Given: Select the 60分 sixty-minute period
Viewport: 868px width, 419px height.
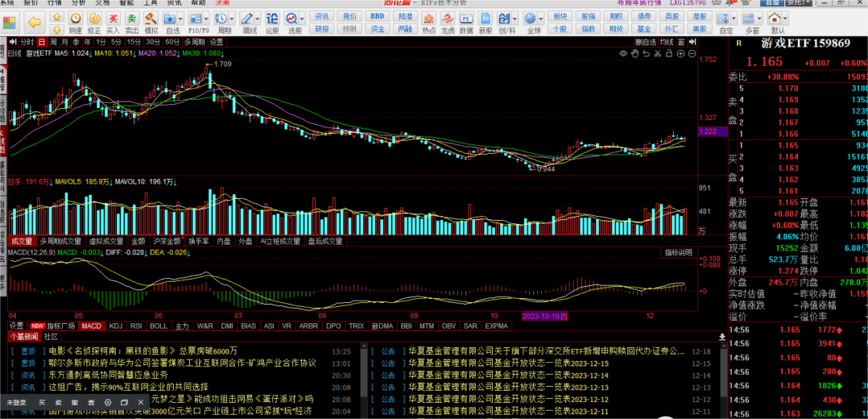Looking at the screenshot, I should coord(172,42).
